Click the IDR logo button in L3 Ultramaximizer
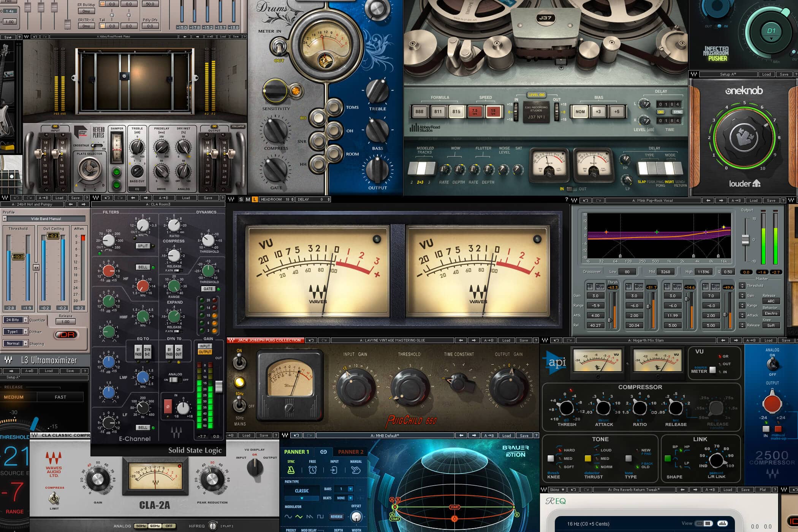The height and width of the screenshot is (532, 798). coord(66,335)
